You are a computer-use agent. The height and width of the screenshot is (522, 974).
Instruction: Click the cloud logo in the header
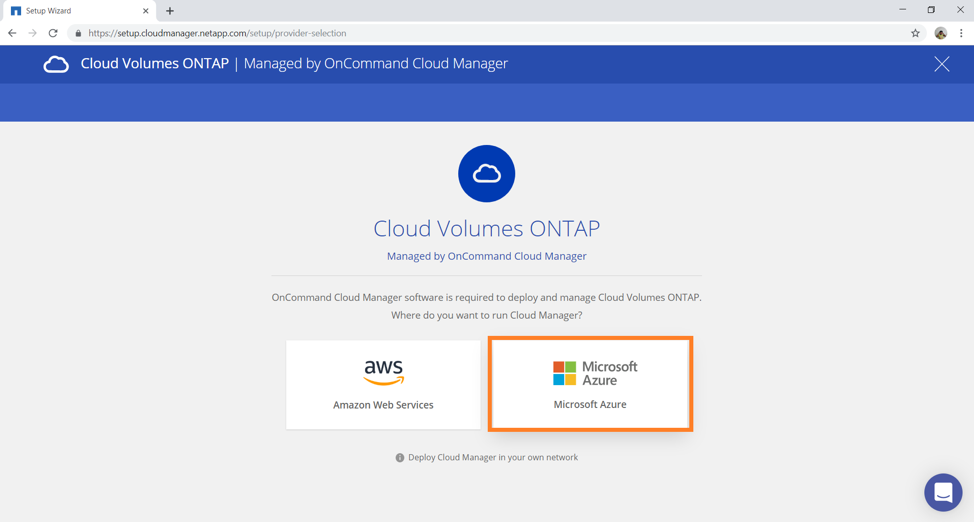[x=56, y=64]
